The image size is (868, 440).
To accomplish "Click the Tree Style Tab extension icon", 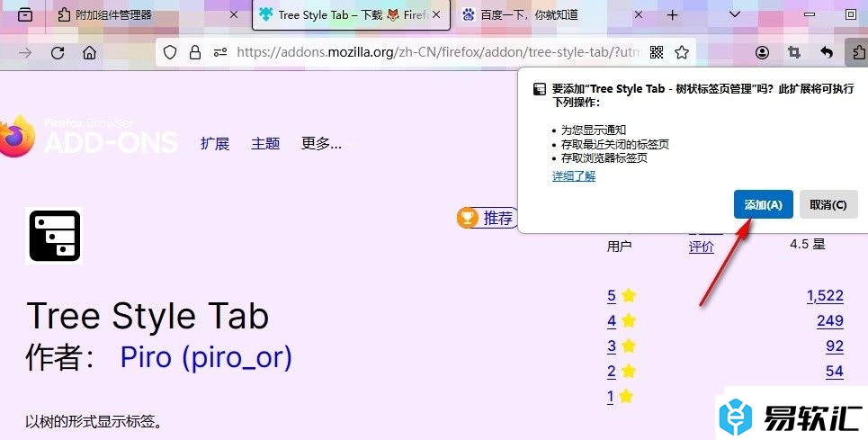I will point(54,236).
